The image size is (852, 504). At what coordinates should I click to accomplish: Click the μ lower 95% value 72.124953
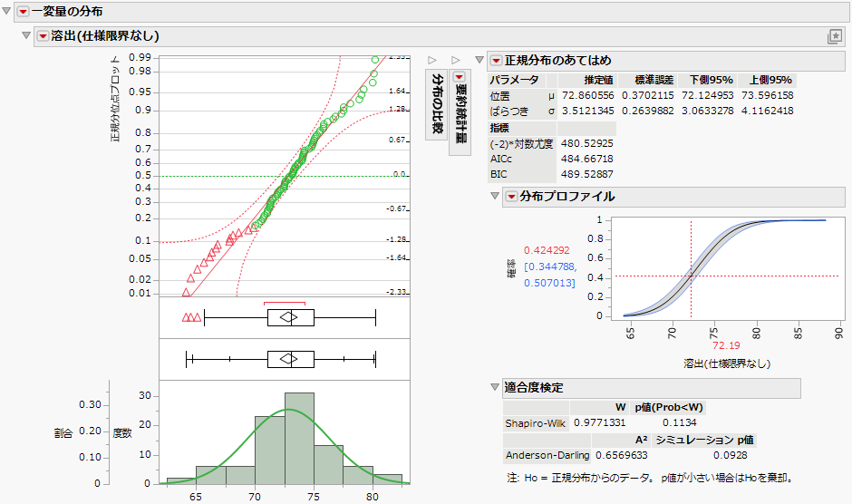pos(708,95)
